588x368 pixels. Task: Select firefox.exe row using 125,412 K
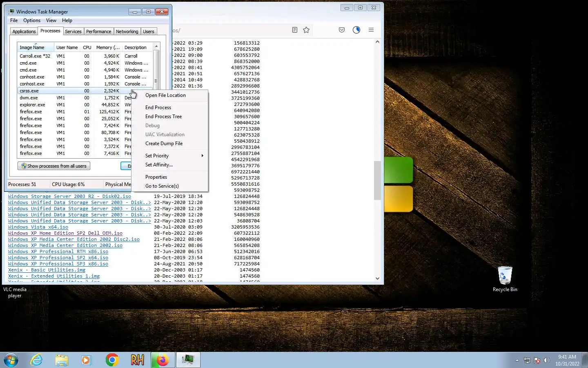[x=74, y=112]
